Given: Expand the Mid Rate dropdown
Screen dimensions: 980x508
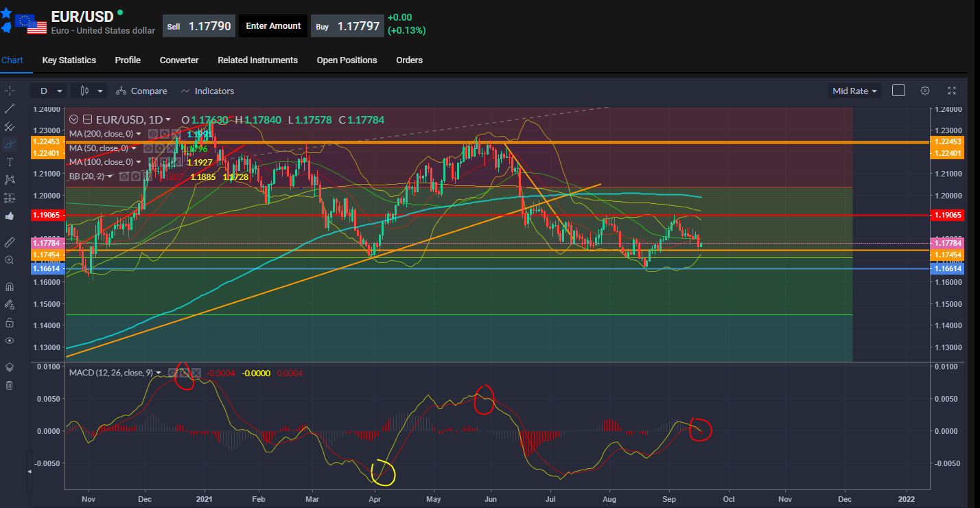Looking at the screenshot, I should point(854,91).
